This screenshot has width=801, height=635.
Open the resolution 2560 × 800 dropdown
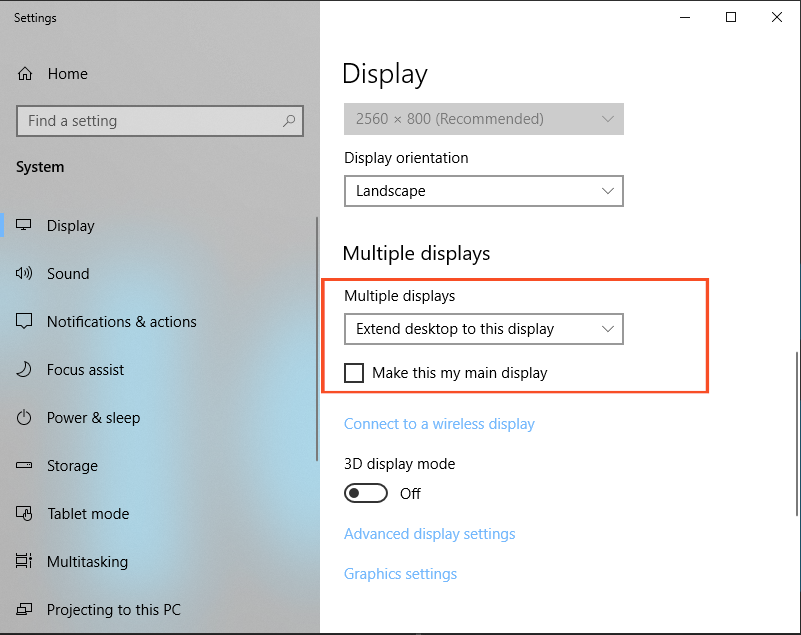point(483,119)
